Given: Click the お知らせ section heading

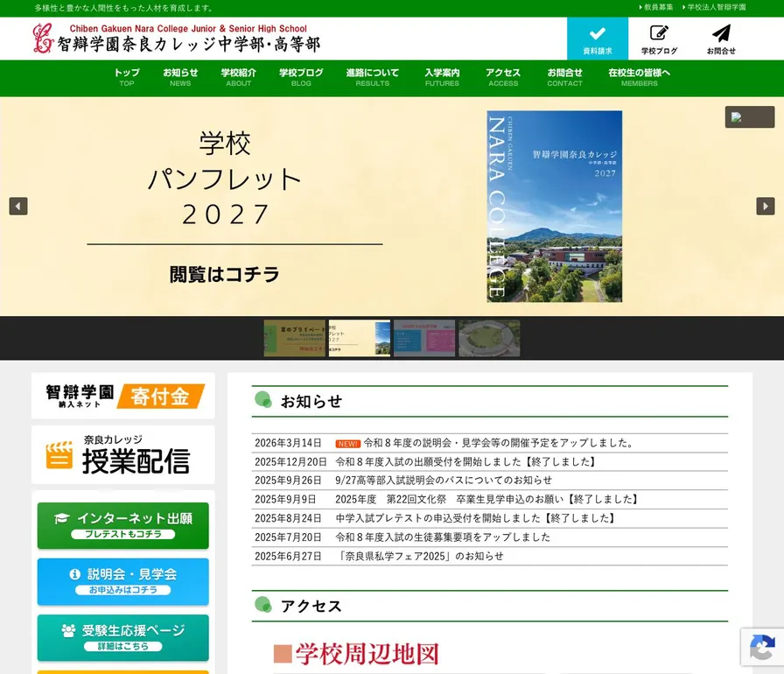Looking at the screenshot, I should click(311, 401).
